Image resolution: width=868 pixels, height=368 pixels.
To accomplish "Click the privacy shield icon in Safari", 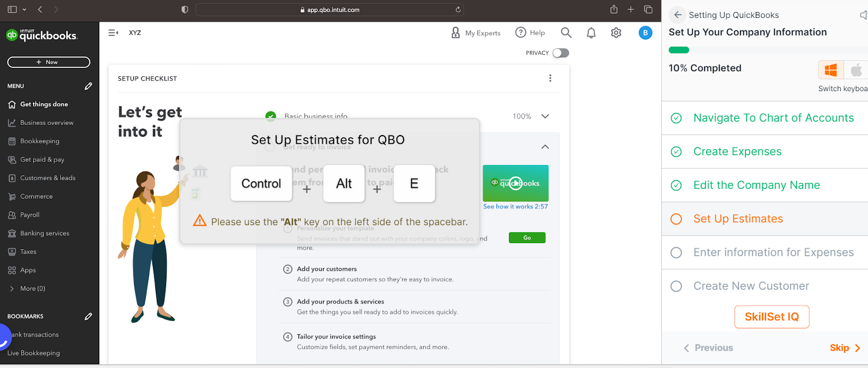I will (x=184, y=9).
